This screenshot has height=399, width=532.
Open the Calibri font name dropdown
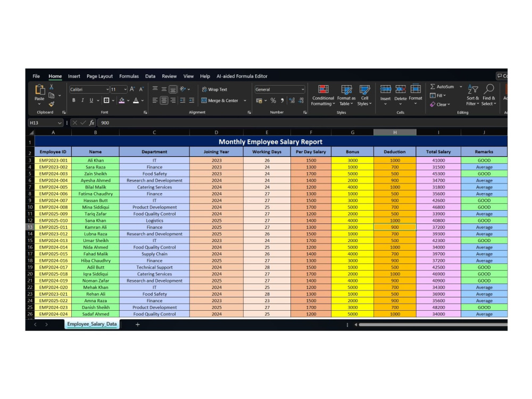click(x=107, y=89)
